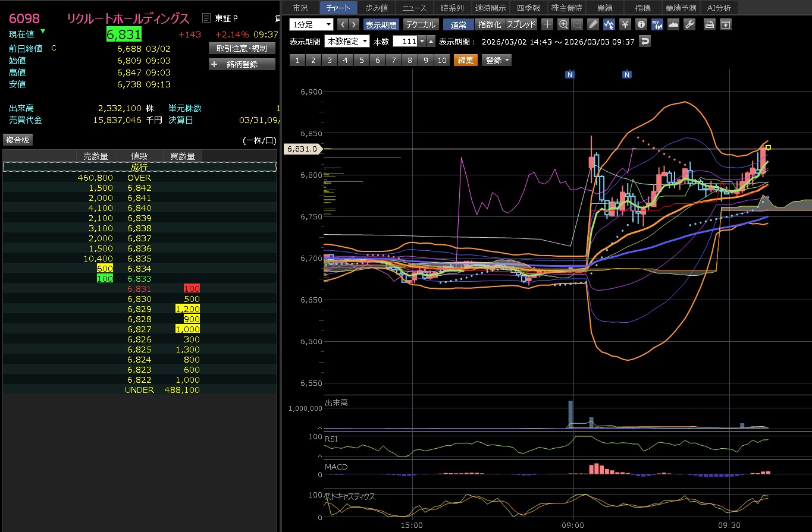The height and width of the screenshot is (532, 812).
Task: Toggle the 表示期間 button in toolbar
Action: click(381, 24)
